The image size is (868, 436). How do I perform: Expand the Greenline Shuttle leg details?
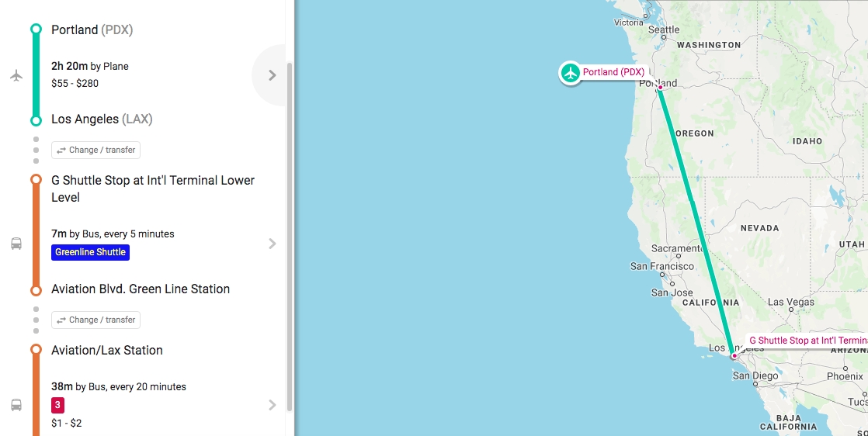click(x=272, y=244)
